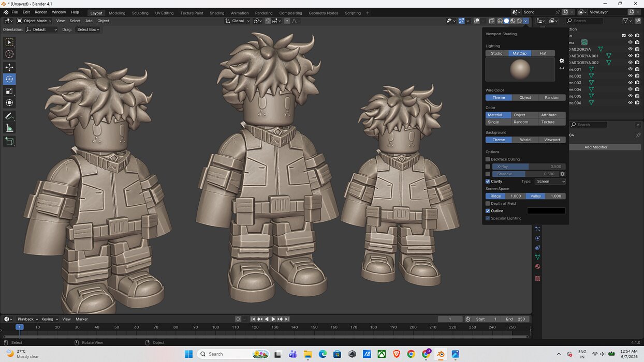
Task: Set Lighting to Flat
Action: click(543, 53)
